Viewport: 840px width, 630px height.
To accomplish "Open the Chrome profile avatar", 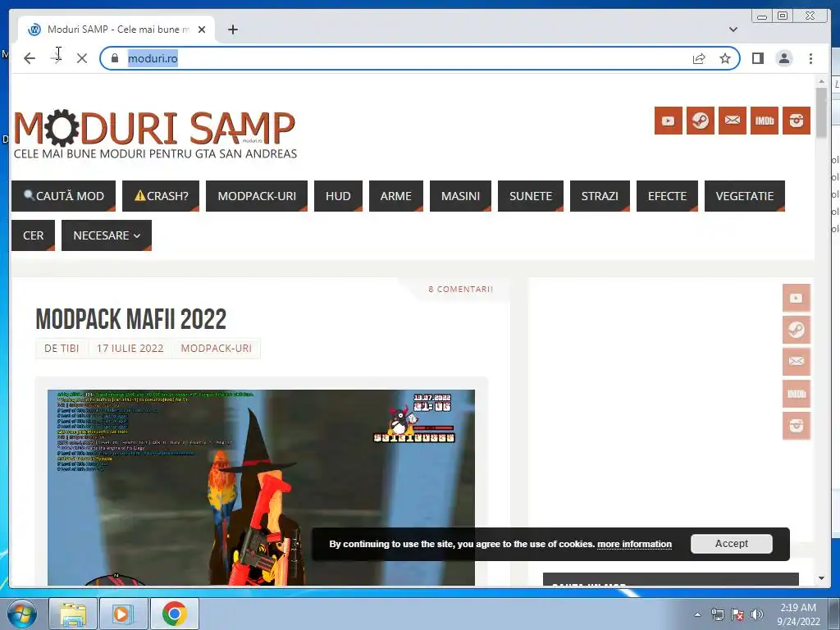I will tap(784, 58).
